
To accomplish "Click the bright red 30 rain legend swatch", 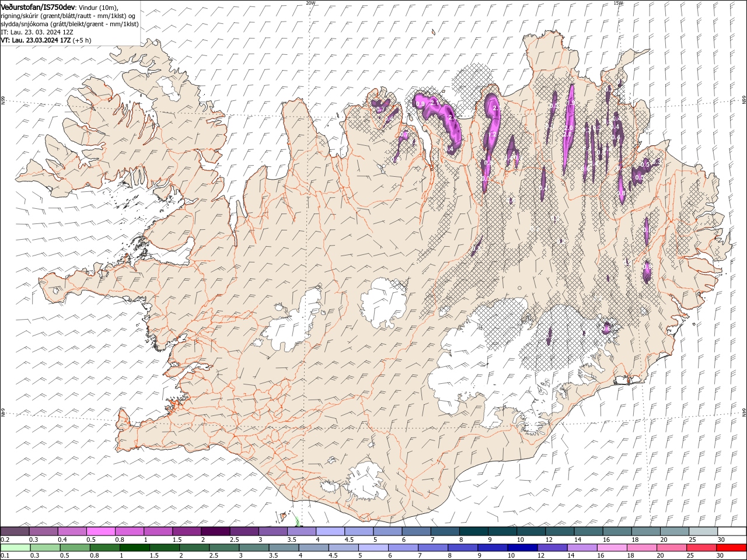I will click(732, 548).
